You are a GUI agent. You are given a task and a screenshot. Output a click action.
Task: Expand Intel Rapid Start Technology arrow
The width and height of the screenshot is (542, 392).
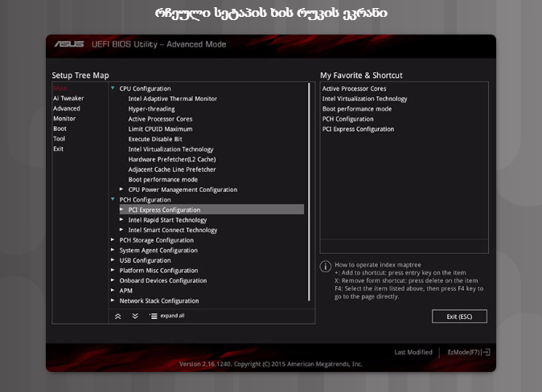pyautogui.click(x=122, y=219)
